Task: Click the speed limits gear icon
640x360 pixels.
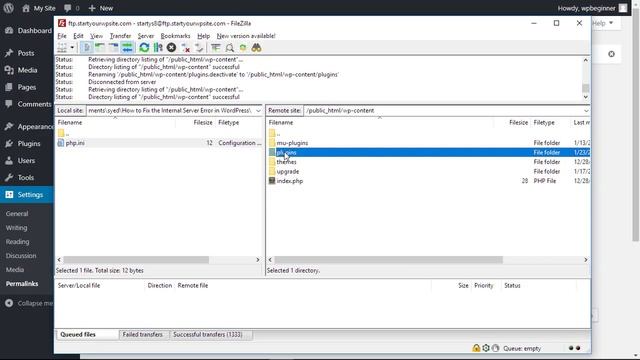Action: point(486,348)
